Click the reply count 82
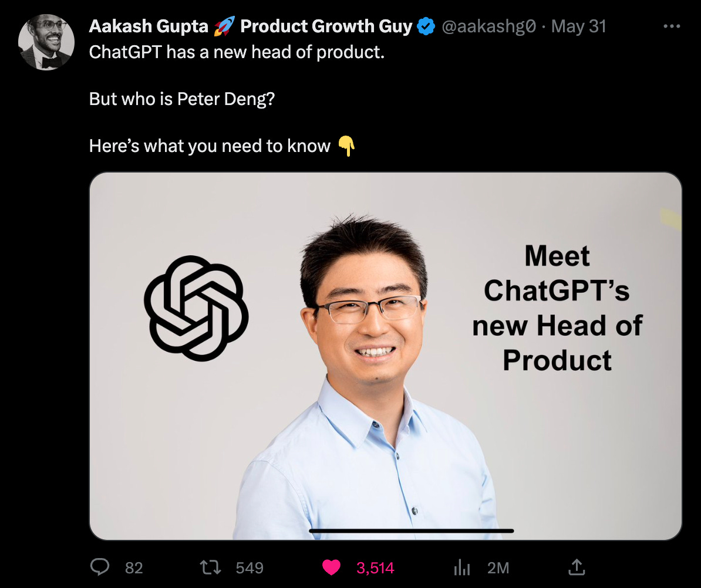701x588 pixels. click(134, 568)
